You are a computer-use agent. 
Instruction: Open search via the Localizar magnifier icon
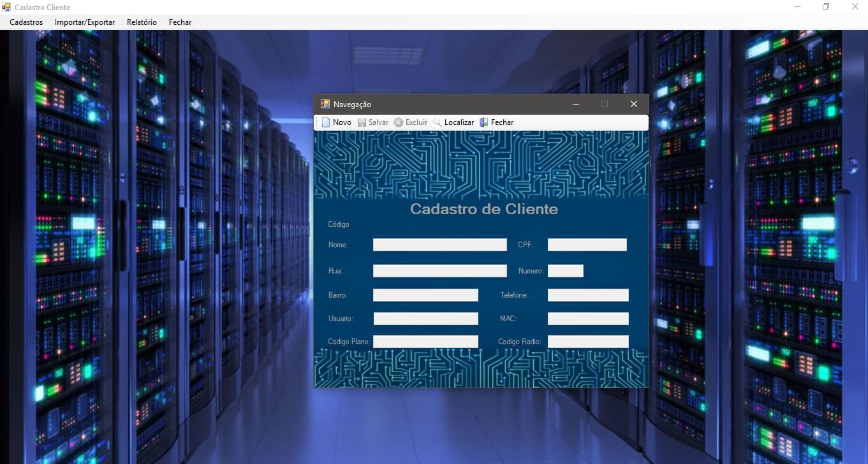click(438, 122)
